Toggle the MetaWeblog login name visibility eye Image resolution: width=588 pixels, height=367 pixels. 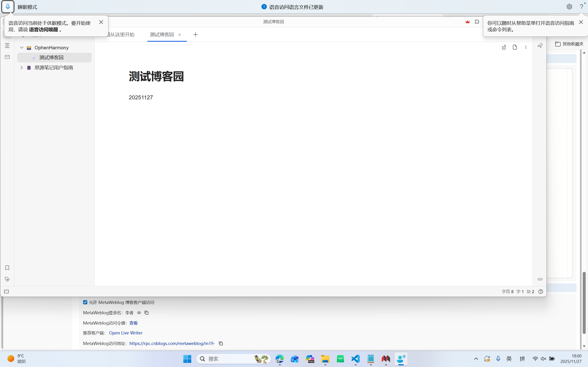pos(139,313)
